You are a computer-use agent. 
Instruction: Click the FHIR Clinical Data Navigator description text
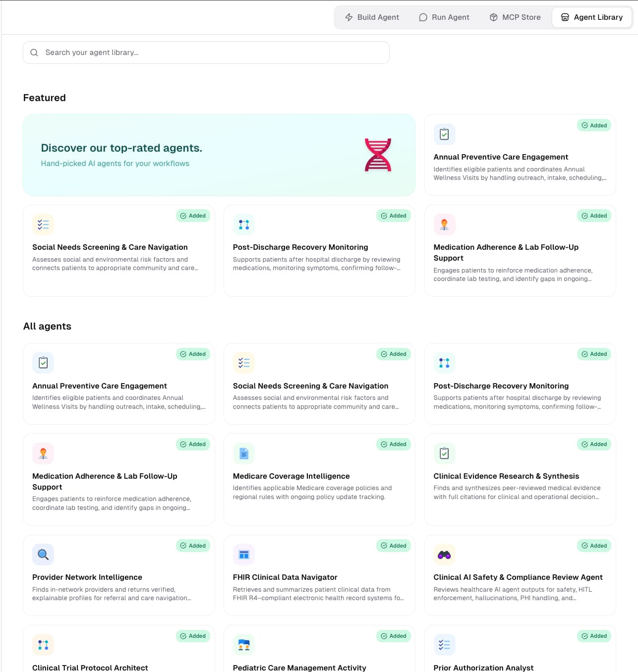pyautogui.click(x=318, y=594)
